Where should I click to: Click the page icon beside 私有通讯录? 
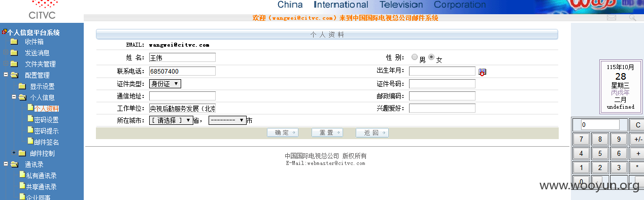click(x=22, y=175)
